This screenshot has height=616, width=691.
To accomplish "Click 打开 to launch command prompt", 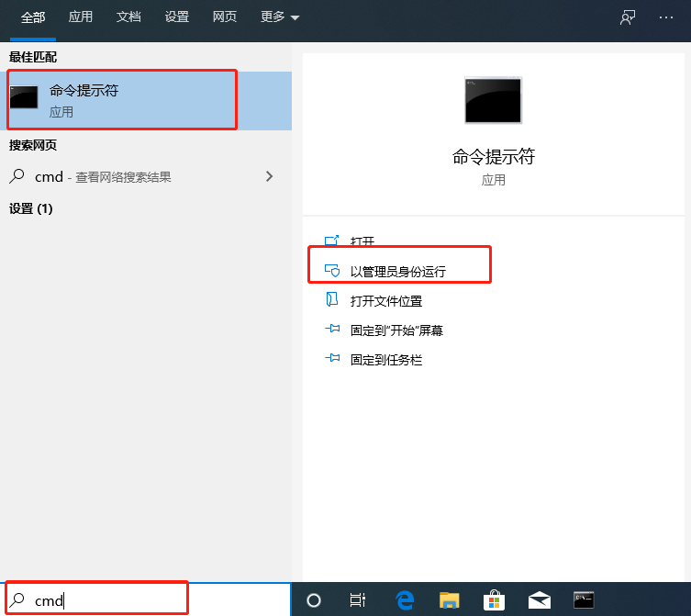I will pos(362,241).
